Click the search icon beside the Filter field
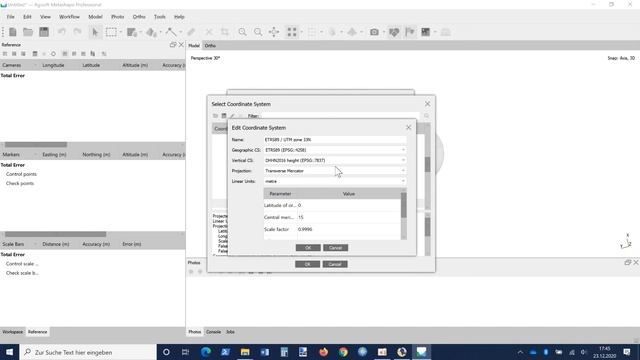This screenshot has height=360, width=640. click(427, 116)
